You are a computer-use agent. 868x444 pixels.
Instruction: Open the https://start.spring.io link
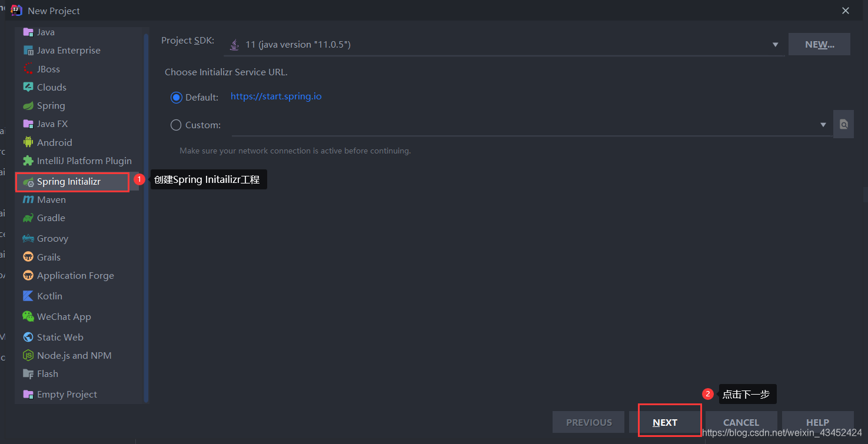coord(276,96)
